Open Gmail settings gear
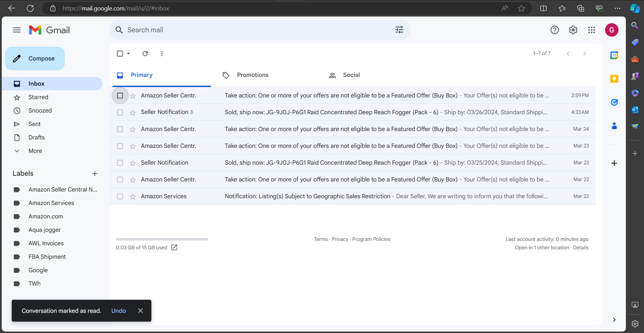The height and width of the screenshot is (333, 644). tap(573, 30)
